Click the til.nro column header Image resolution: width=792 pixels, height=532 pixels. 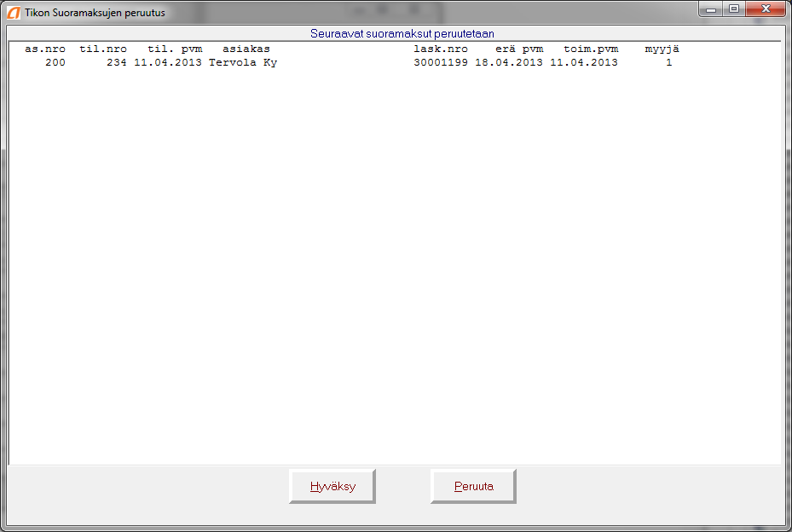(x=103, y=49)
